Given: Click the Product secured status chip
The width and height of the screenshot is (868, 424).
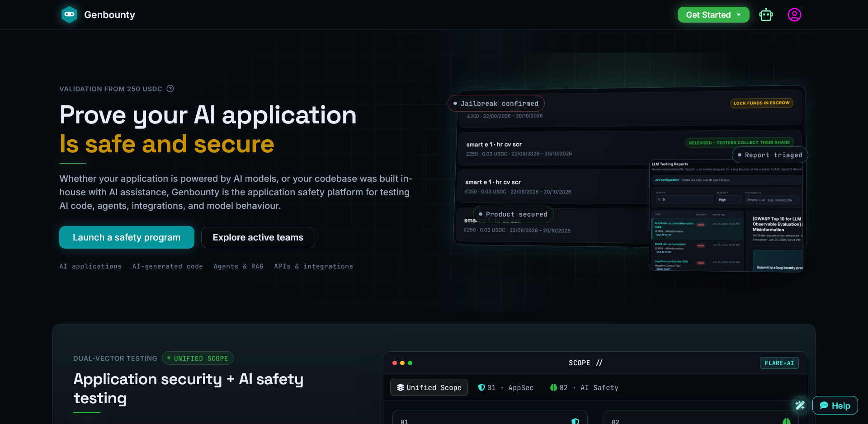Looking at the screenshot, I should tap(513, 214).
